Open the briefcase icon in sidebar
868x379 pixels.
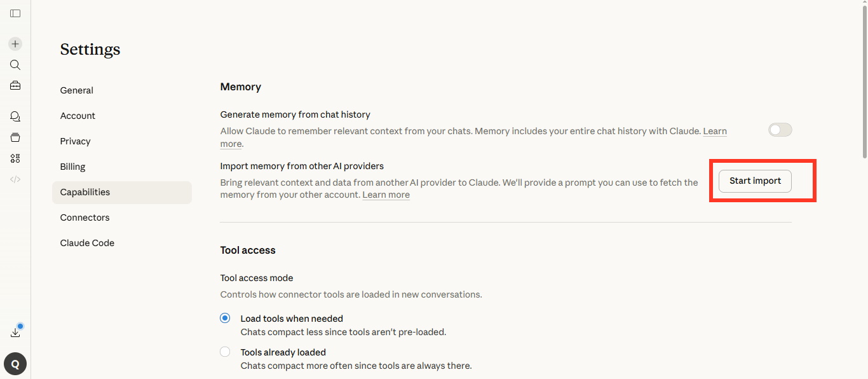point(15,86)
